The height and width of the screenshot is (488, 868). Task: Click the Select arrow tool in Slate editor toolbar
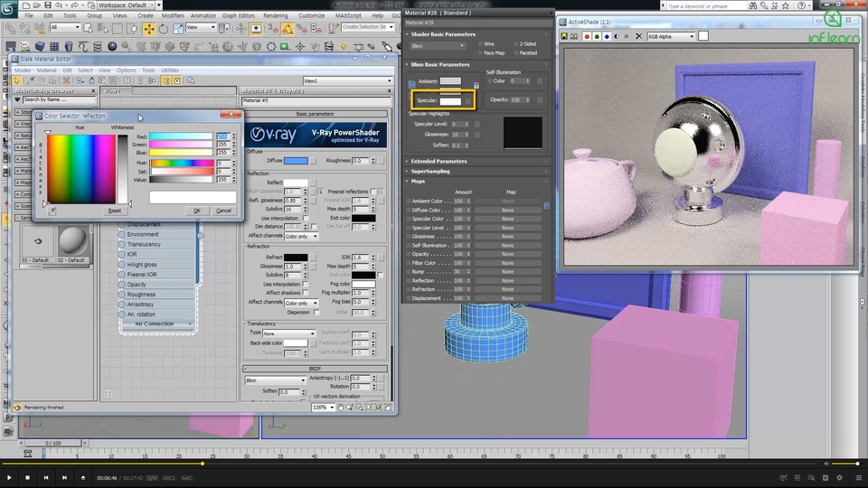[17, 80]
